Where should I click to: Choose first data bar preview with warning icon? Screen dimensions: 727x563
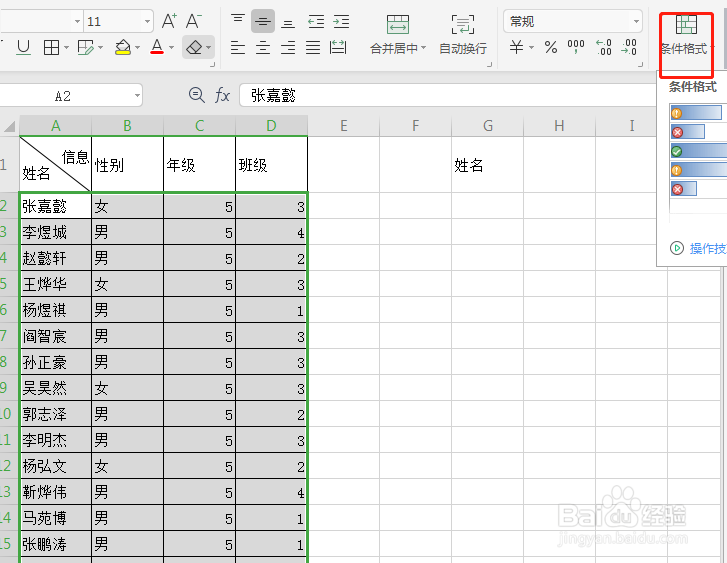[x=696, y=113]
